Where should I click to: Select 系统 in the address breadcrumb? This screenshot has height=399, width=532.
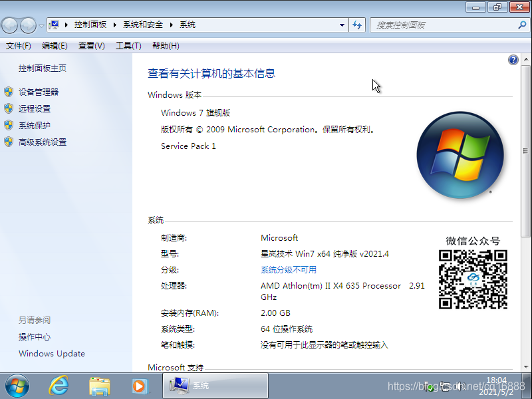tap(188, 25)
